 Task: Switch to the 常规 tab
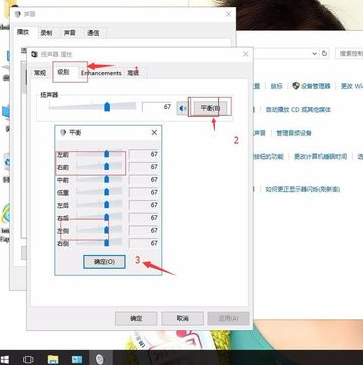[40, 73]
